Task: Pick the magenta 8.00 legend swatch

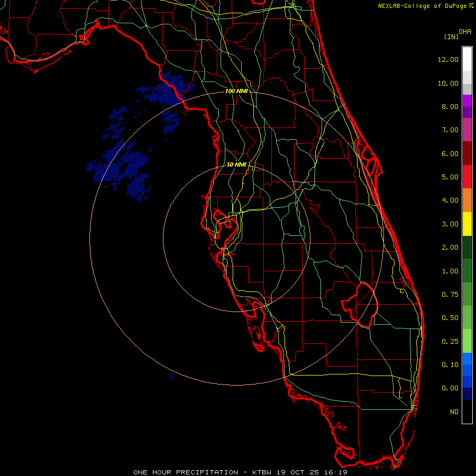Action: pyautogui.click(x=467, y=100)
